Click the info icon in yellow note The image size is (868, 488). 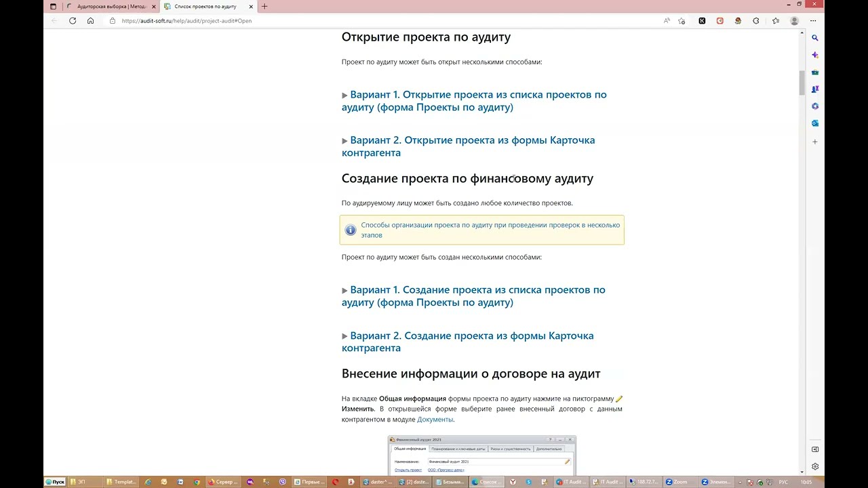point(351,230)
